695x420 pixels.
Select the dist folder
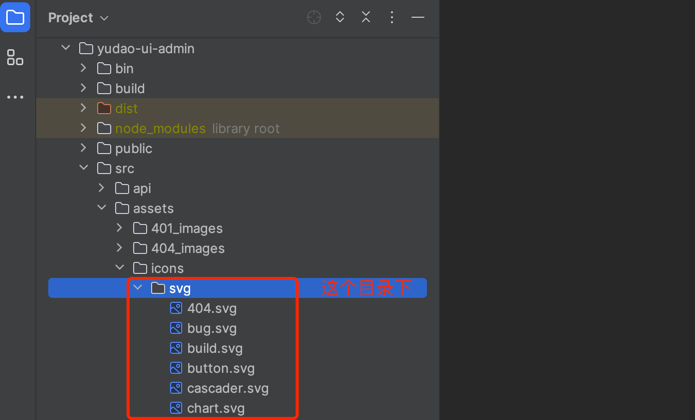[x=126, y=108]
